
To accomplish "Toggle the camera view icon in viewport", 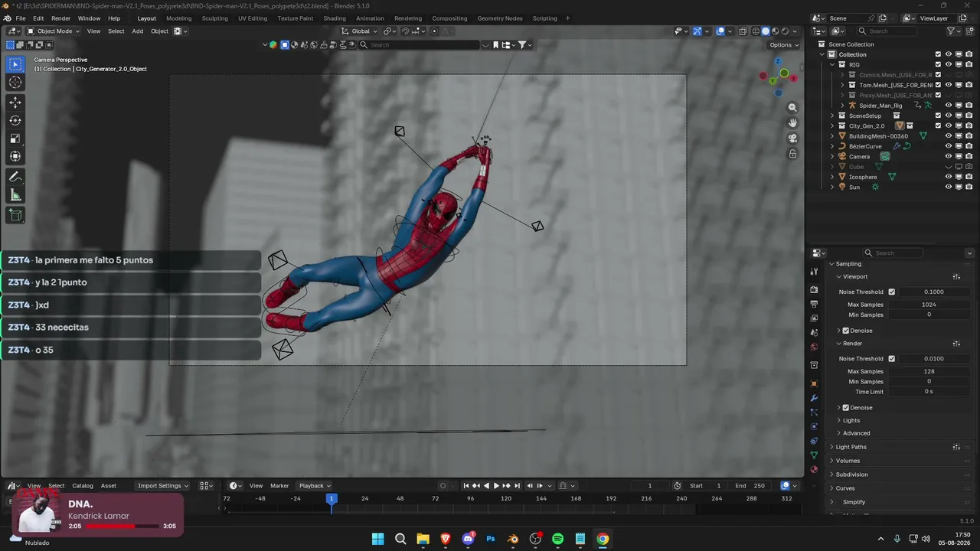I will 792,139.
